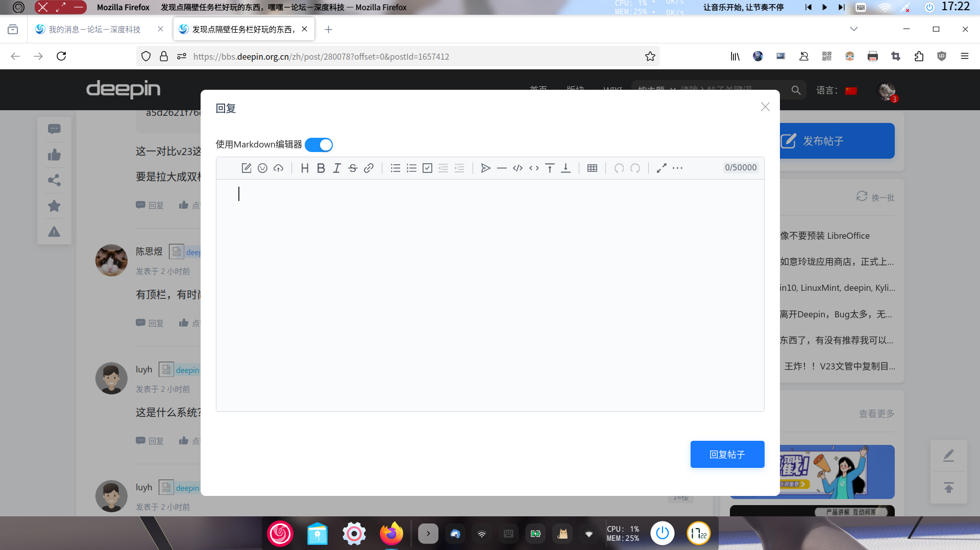Open Firefox list all tabs dropdown
The image size is (980, 550).
854,29
